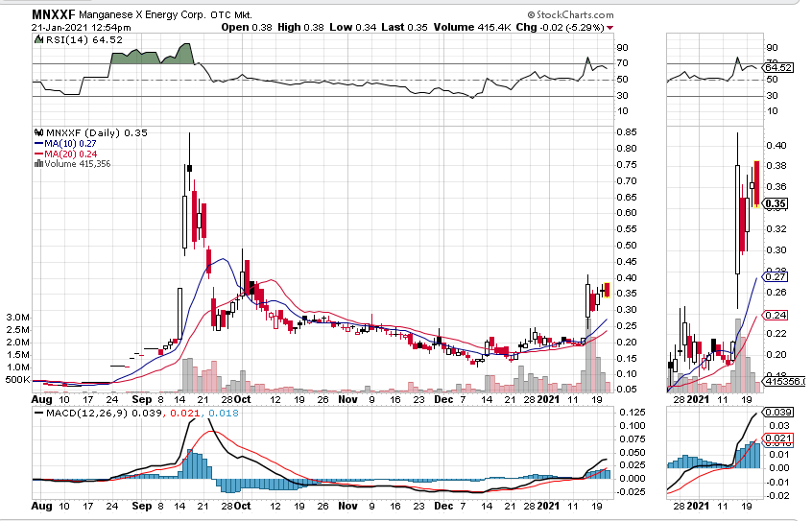This screenshot has height=521, width=812.
Task: Click the RSI(14) 64.52 legend label
Action: click(84, 40)
